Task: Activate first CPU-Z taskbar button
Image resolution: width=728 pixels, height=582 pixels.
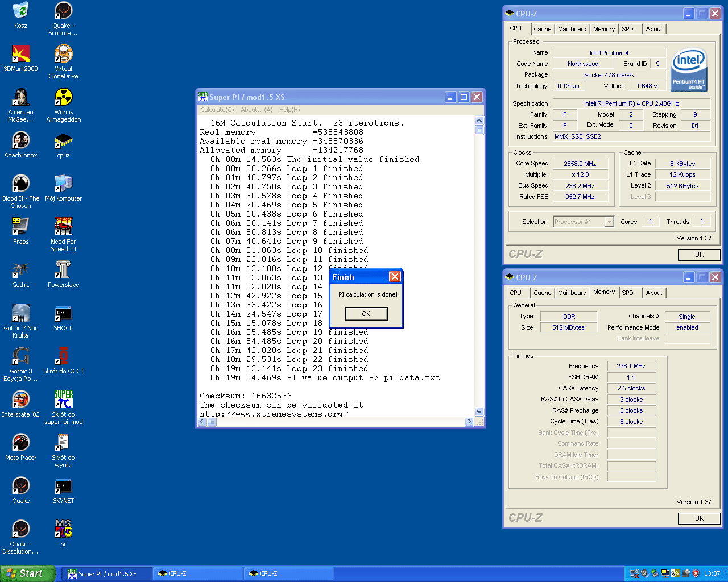Action: click(197, 574)
